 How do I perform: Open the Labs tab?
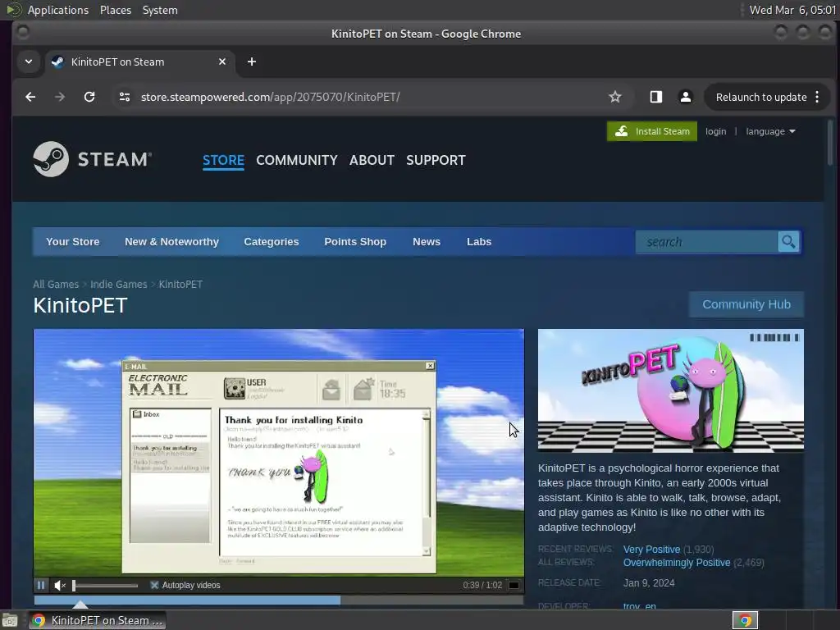479,242
